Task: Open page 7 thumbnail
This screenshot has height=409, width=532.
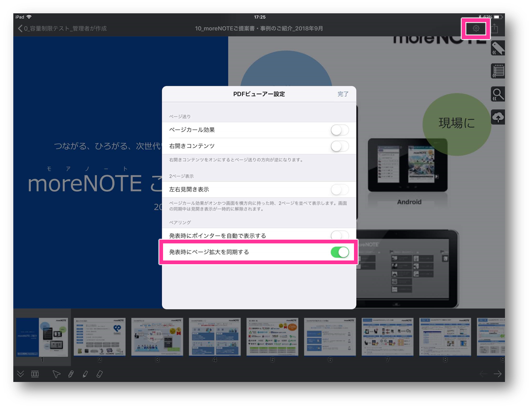Action: pos(388,337)
